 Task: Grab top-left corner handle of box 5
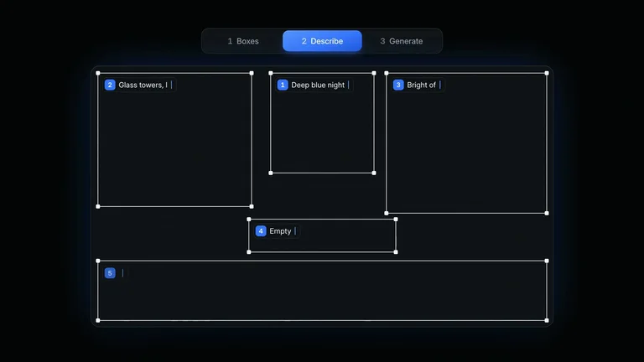coord(98,261)
